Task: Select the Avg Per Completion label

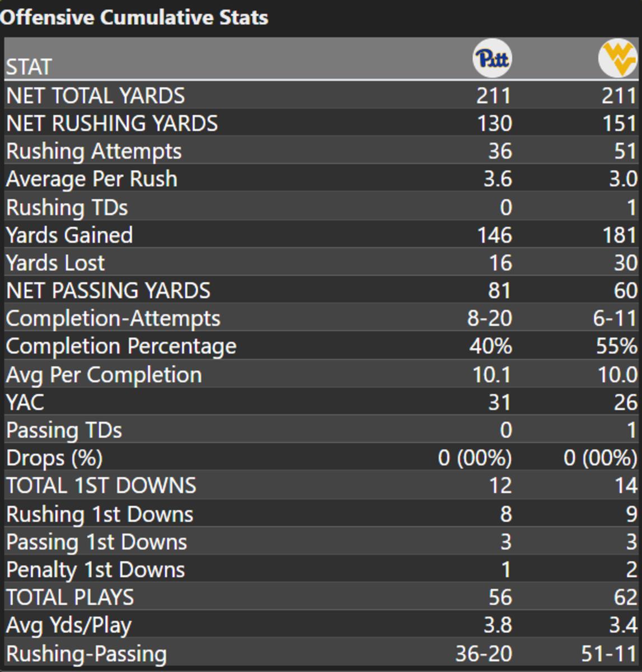Action: tap(104, 375)
